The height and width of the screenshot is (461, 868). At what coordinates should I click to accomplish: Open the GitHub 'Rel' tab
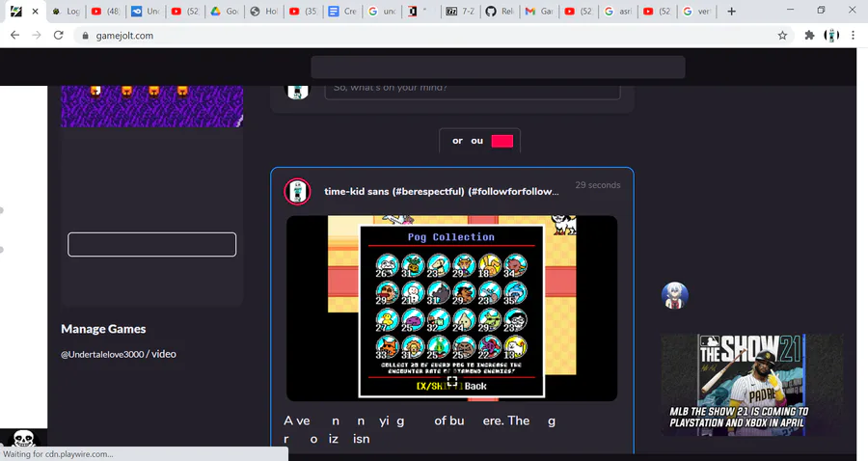[x=500, y=11]
